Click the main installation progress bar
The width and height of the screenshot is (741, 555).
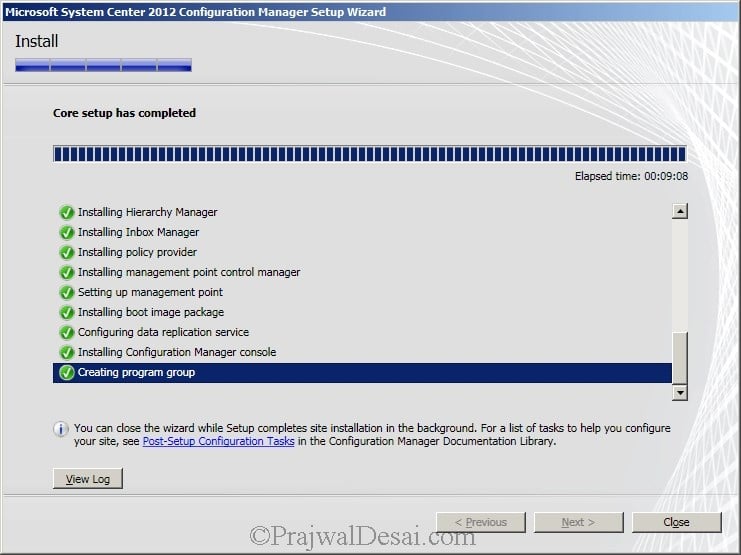point(370,154)
